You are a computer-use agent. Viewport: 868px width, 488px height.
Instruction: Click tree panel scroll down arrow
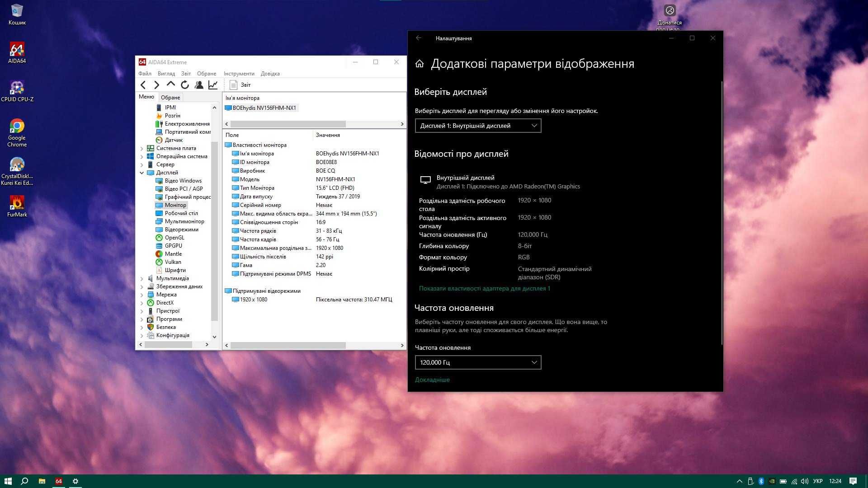pos(214,337)
